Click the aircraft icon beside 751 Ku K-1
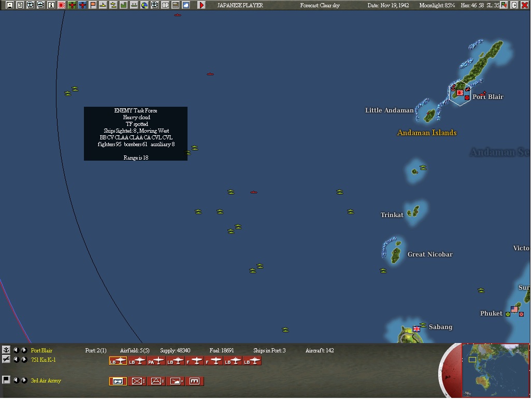This screenshot has height=399, width=532. coord(6,360)
